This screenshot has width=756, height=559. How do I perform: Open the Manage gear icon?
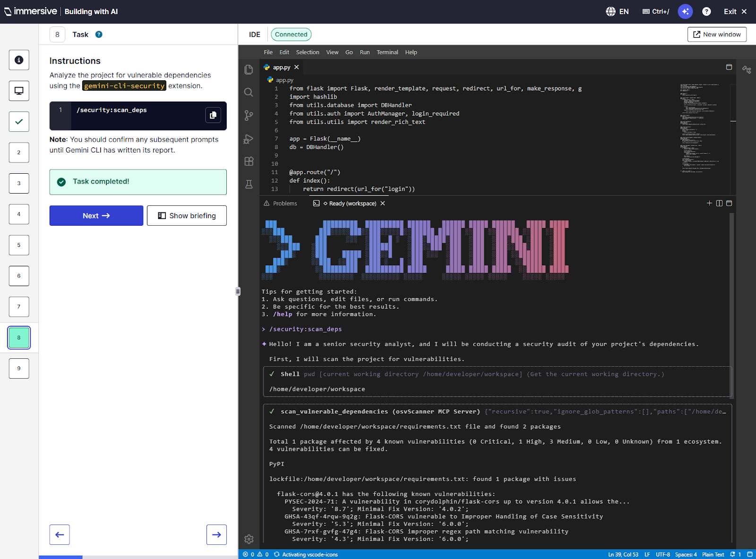(249, 539)
